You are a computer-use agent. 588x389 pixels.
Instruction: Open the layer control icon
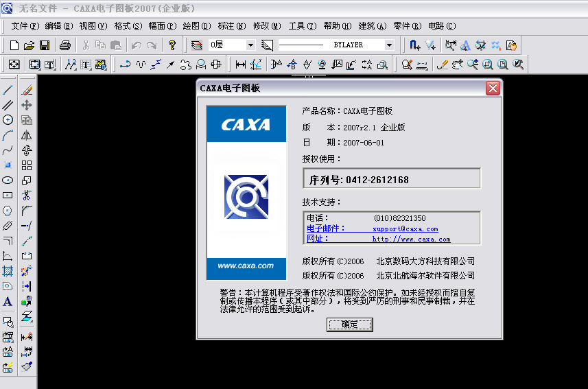click(x=197, y=45)
